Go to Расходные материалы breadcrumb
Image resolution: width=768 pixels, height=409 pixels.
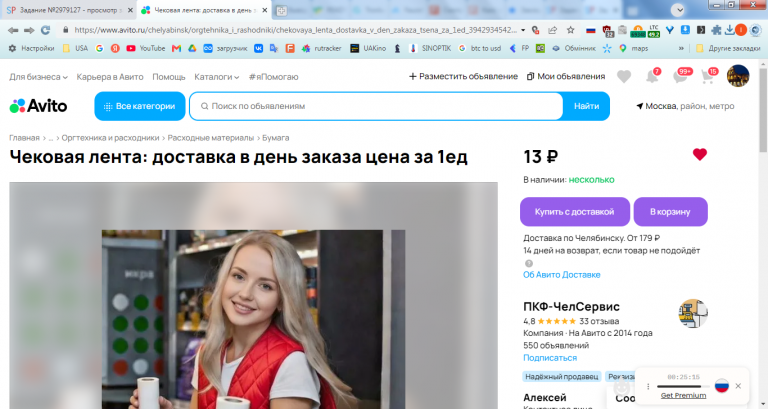211,138
